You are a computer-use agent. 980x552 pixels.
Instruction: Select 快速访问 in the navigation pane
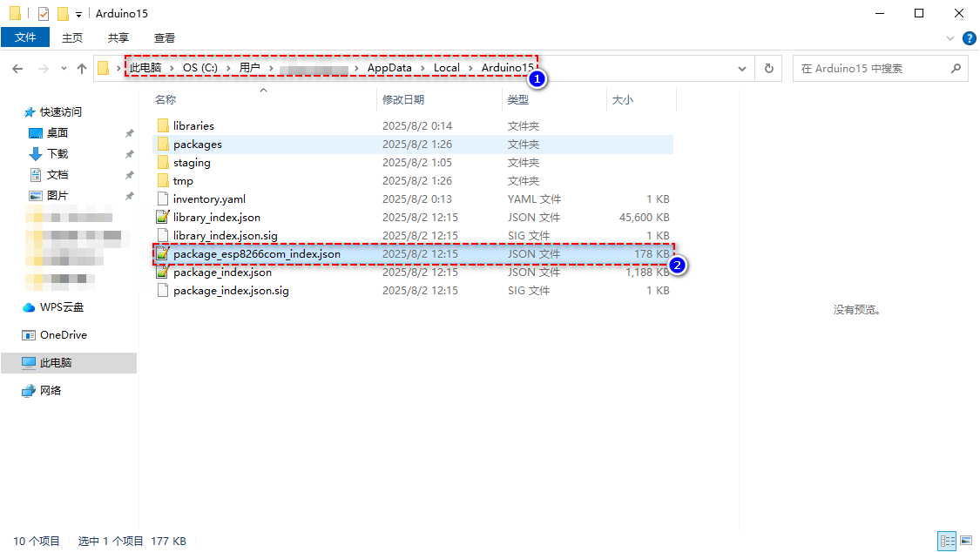coord(61,112)
